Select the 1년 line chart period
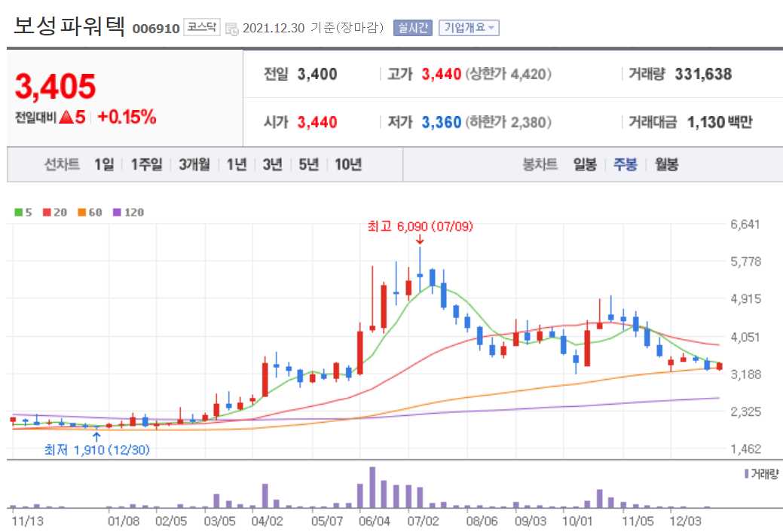Screen dimensions: 783x532 [x=237, y=164]
